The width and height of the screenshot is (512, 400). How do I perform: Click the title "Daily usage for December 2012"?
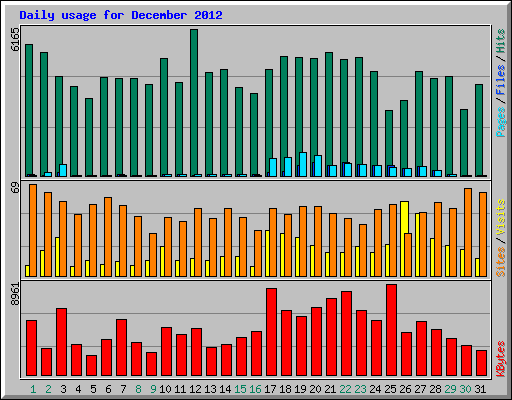point(121,15)
